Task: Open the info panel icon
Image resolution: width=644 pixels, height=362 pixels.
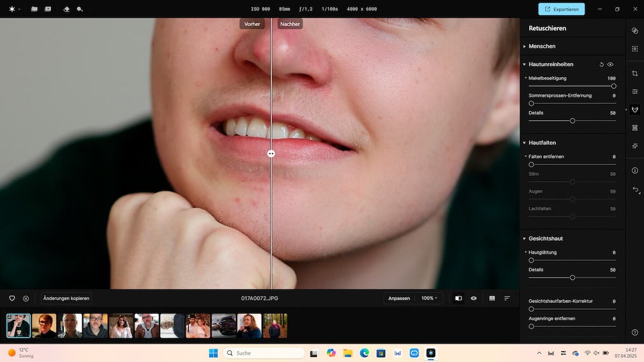Action: point(634,170)
